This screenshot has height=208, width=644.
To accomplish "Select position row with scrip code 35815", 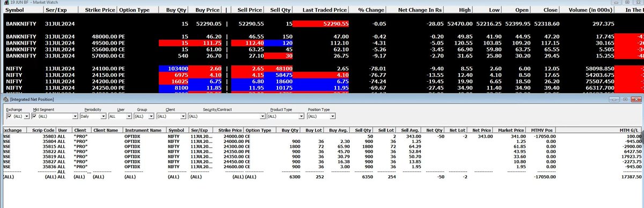I will click(322, 147).
